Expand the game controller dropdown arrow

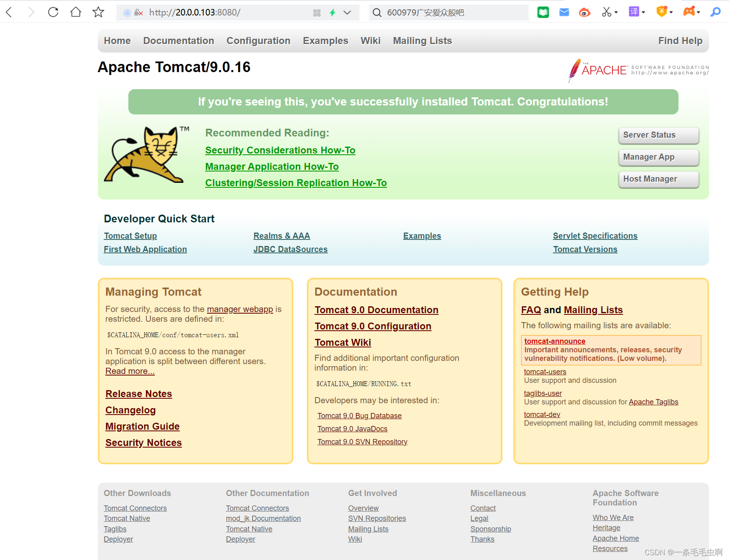[x=698, y=13]
